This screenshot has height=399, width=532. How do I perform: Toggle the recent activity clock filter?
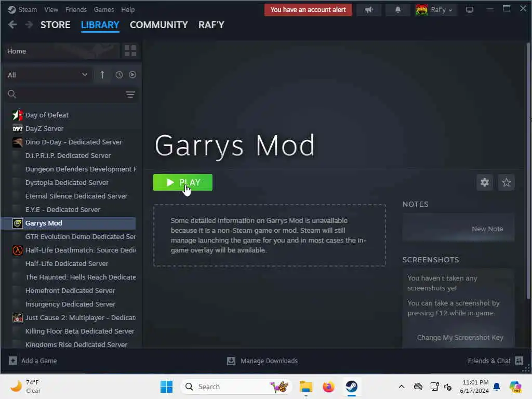tap(119, 75)
